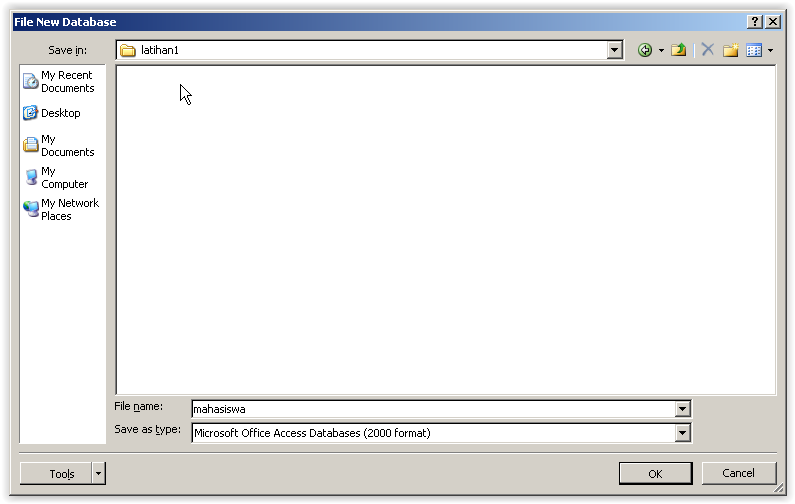
Task: Expand the Tools dropdown arrow
Action: point(99,474)
